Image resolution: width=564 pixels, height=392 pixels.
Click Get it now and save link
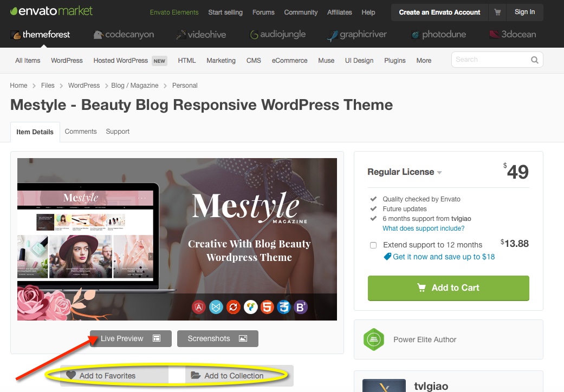tap(444, 257)
